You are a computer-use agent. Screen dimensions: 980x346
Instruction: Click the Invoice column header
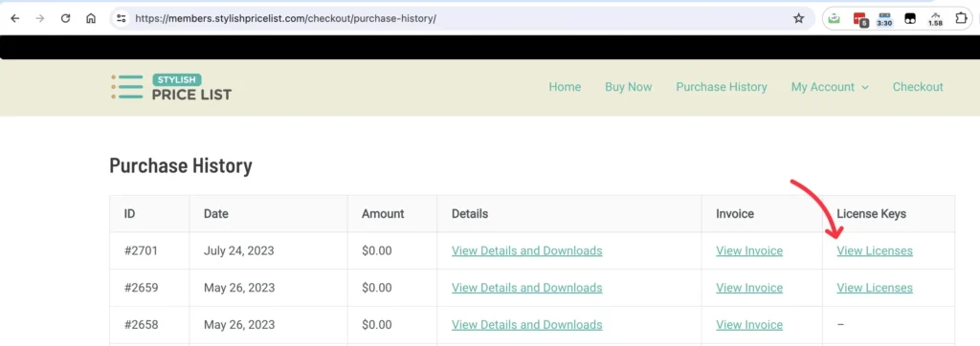tap(762, 213)
